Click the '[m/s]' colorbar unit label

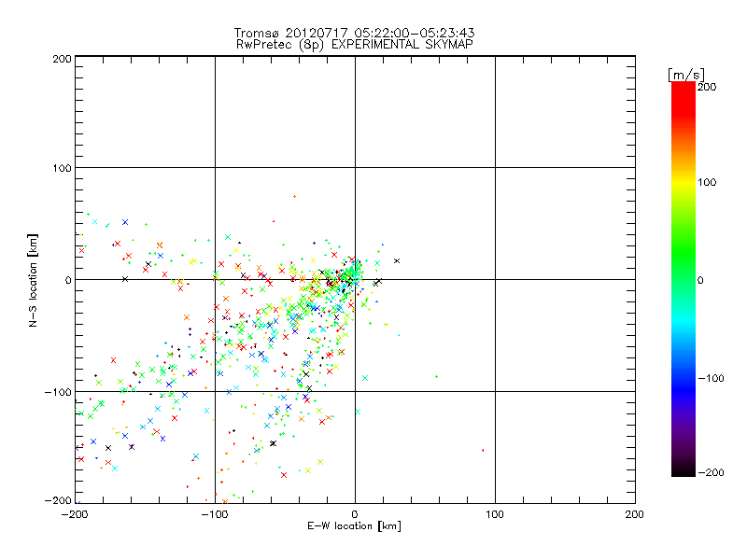(x=685, y=75)
